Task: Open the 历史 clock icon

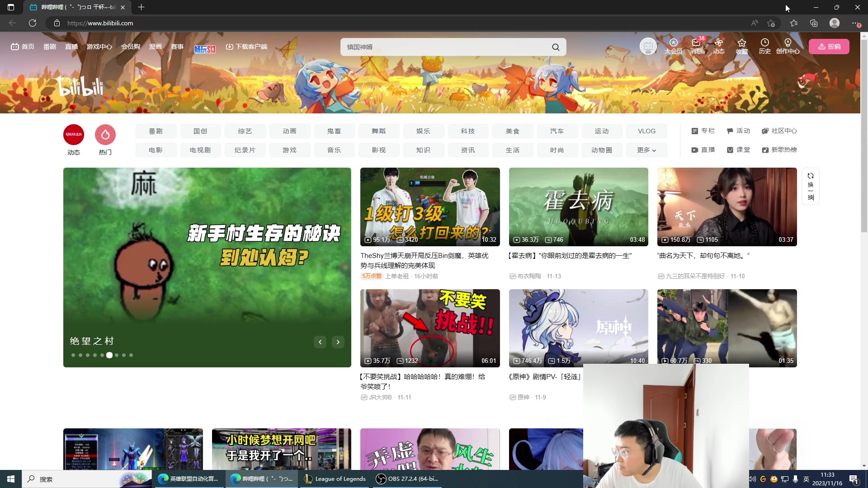Action: [x=765, y=46]
